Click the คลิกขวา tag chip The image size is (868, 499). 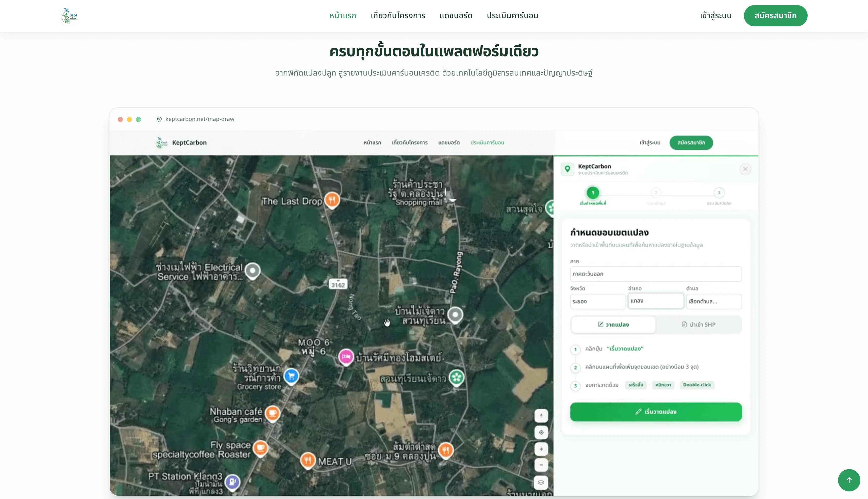[x=663, y=385]
